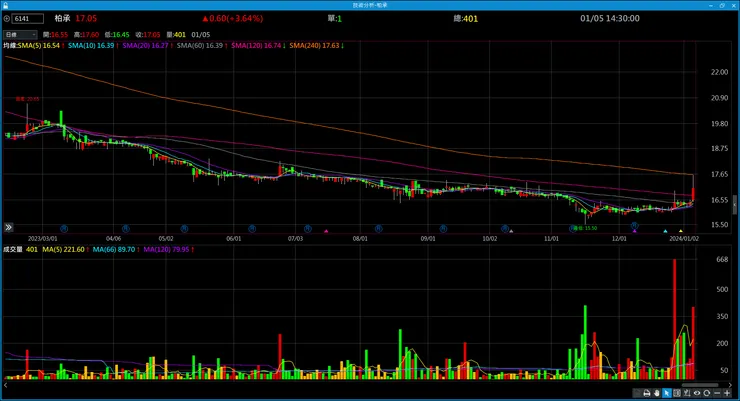Click the split-panel layout icon

click(x=677, y=393)
